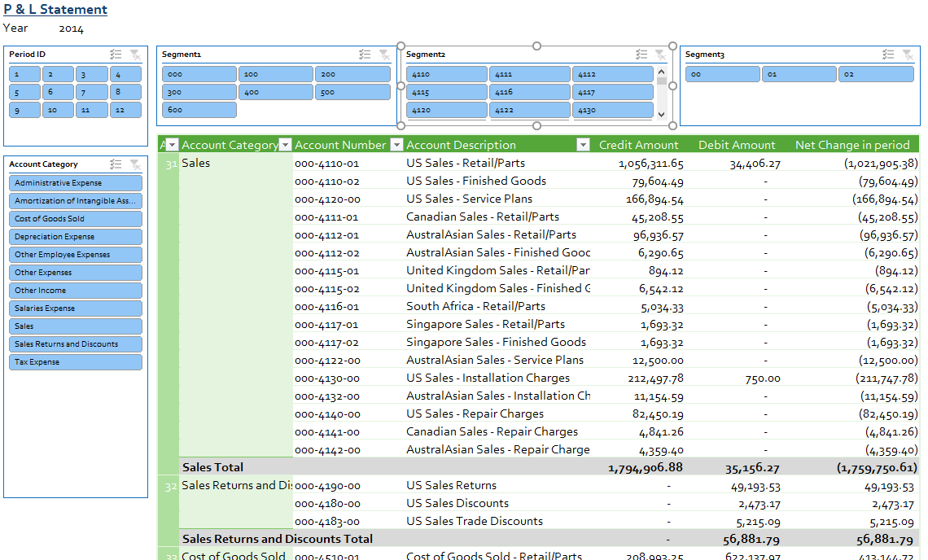Select Period ID 1 slicer button
This screenshot has width=928, height=560.
(x=25, y=74)
